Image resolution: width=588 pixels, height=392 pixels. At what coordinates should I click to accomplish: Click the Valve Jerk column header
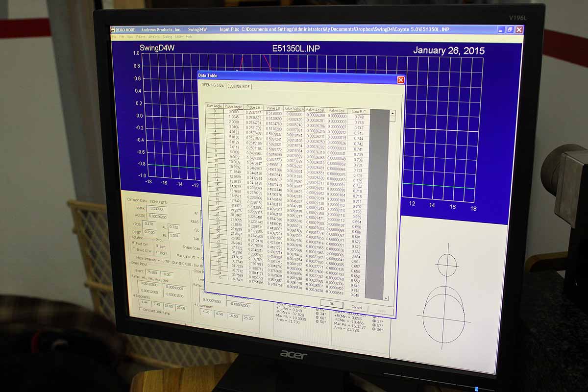[x=337, y=110]
